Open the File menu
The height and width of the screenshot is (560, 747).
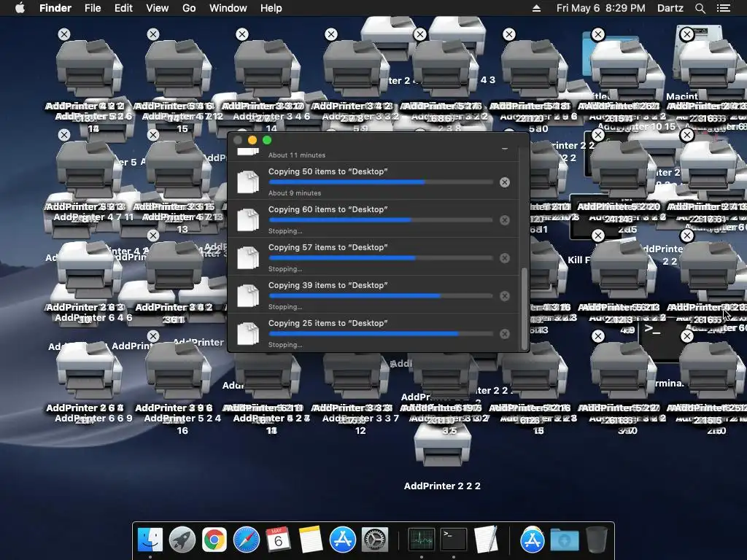click(93, 8)
